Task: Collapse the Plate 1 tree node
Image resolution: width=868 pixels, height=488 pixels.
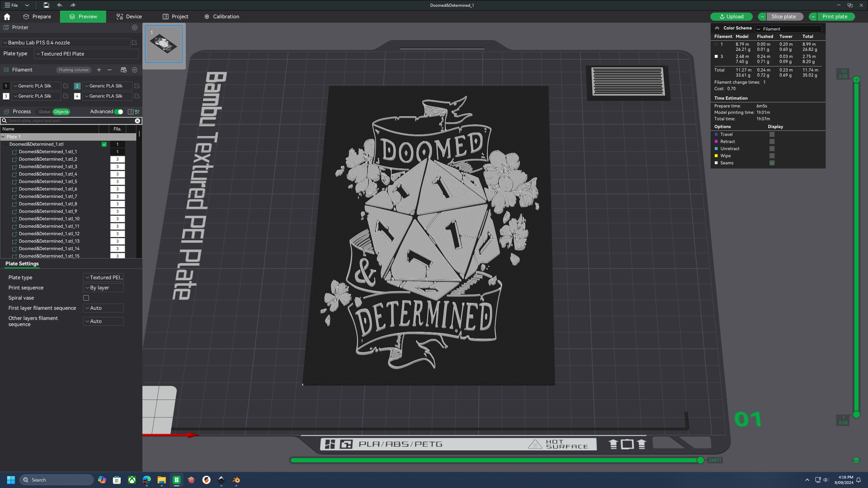Action: 3,137
